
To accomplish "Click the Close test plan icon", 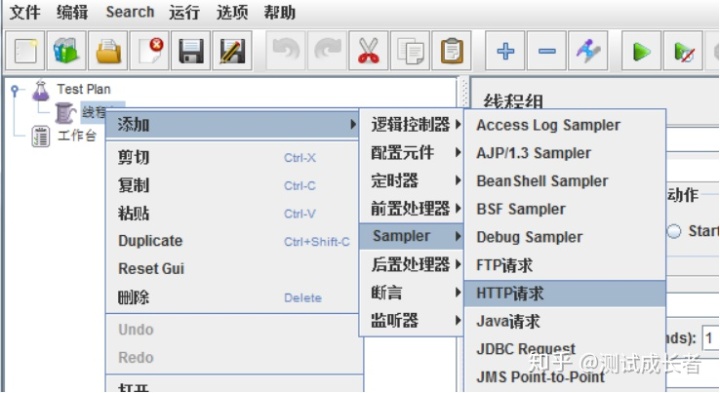I will (x=149, y=51).
